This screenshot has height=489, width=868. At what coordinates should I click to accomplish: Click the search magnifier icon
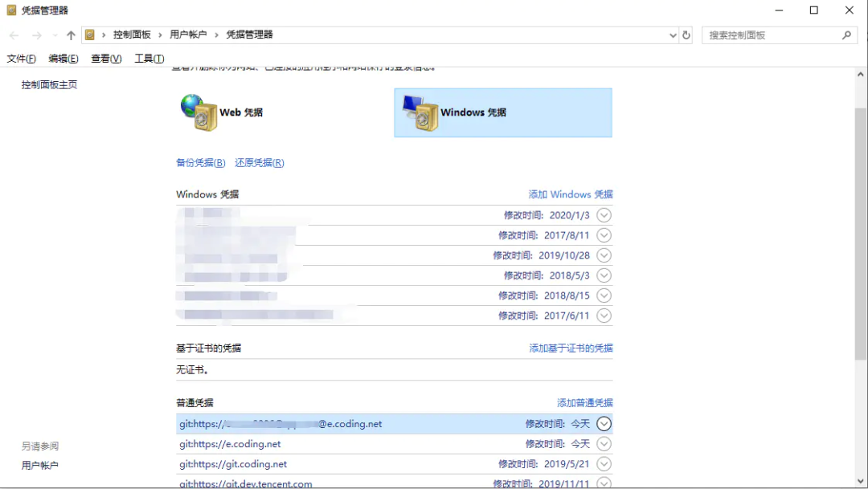[846, 35]
